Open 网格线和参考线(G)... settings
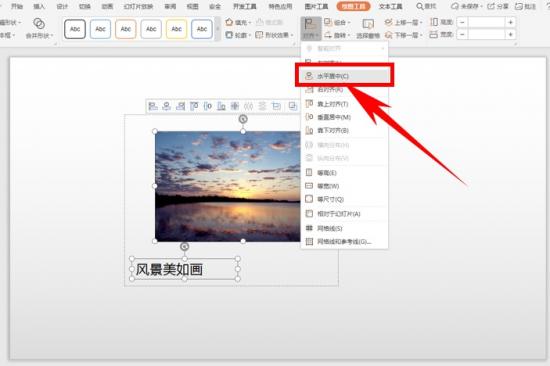This screenshot has height=366, width=550. [344, 242]
